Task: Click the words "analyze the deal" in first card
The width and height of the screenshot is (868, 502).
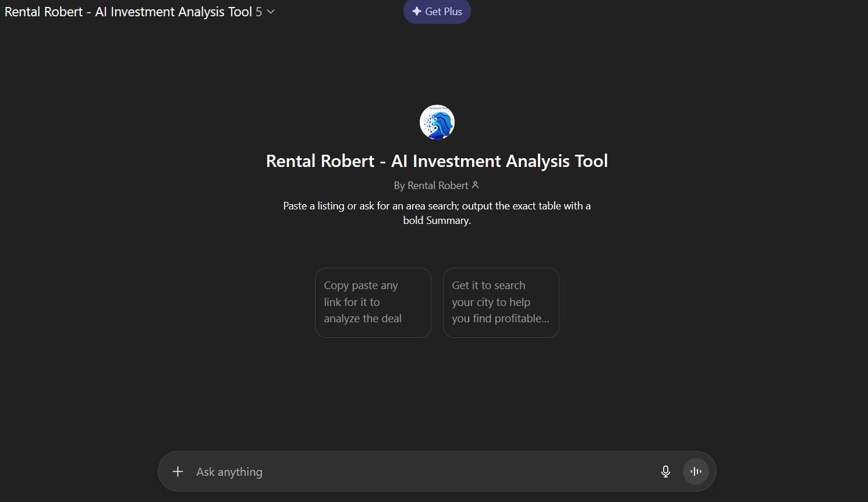Action: click(363, 319)
